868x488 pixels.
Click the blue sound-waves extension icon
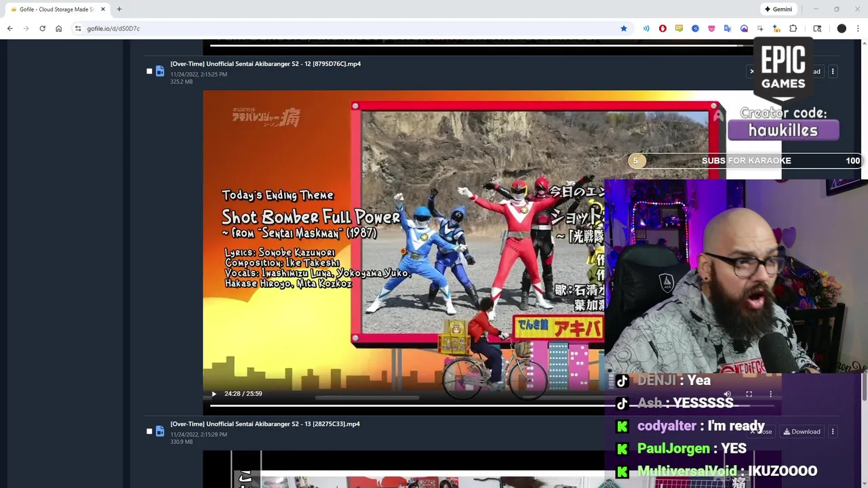(646, 28)
